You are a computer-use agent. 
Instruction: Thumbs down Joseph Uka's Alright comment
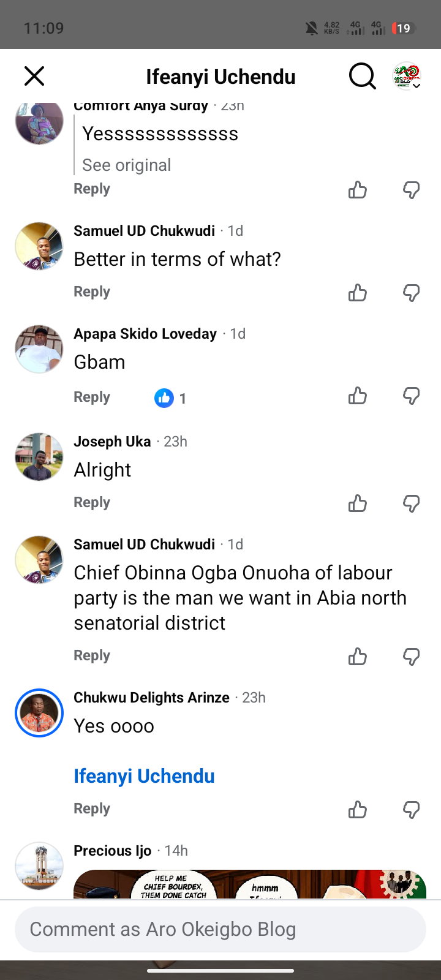(412, 503)
